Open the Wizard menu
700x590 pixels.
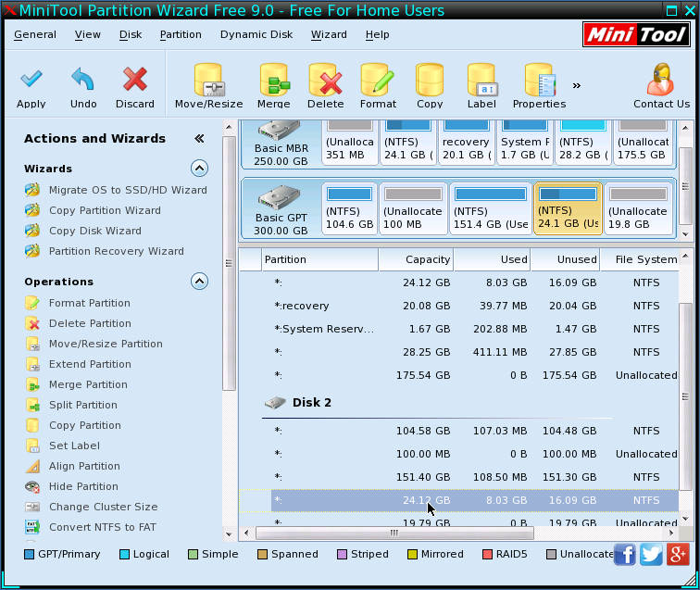click(329, 34)
